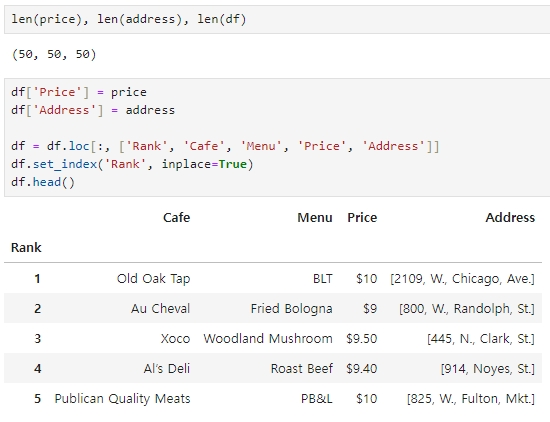The width and height of the screenshot is (550, 422).
Task: Click the address [2109, W., Chicago, Ave.]
Action: (462, 279)
